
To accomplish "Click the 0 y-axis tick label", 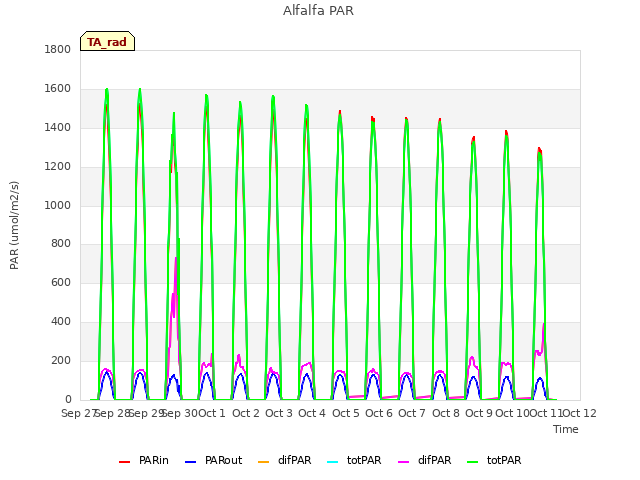I will point(68,400).
